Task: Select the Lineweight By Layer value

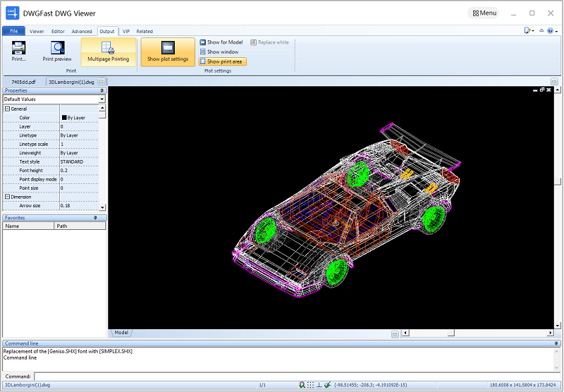Action: (x=79, y=153)
